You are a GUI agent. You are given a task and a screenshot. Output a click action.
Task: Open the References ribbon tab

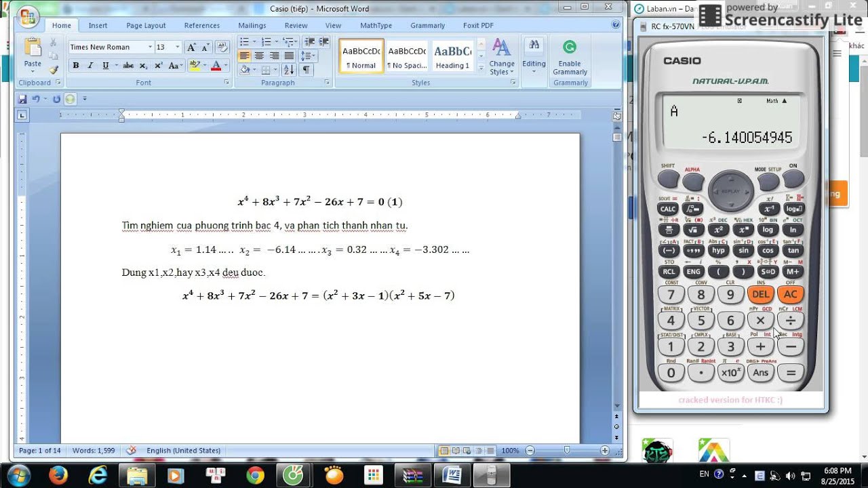tap(202, 25)
